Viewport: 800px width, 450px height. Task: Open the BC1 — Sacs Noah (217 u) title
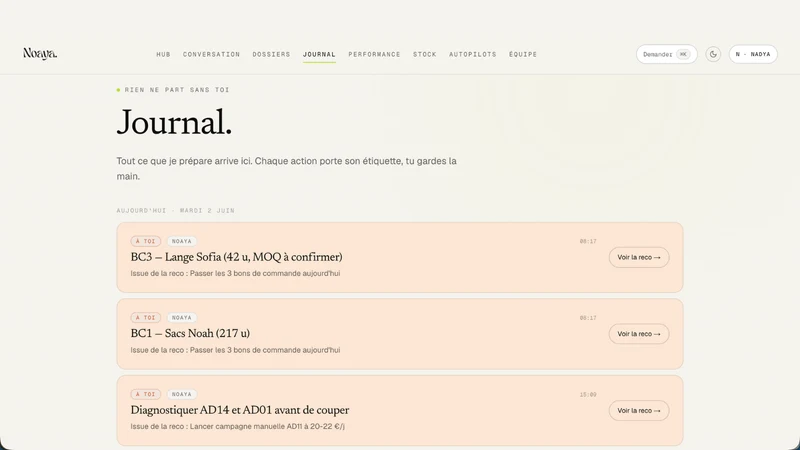[x=190, y=333]
